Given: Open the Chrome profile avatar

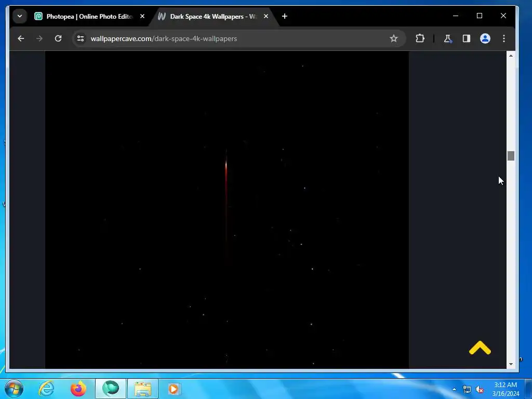Looking at the screenshot, I should [485, 38].
